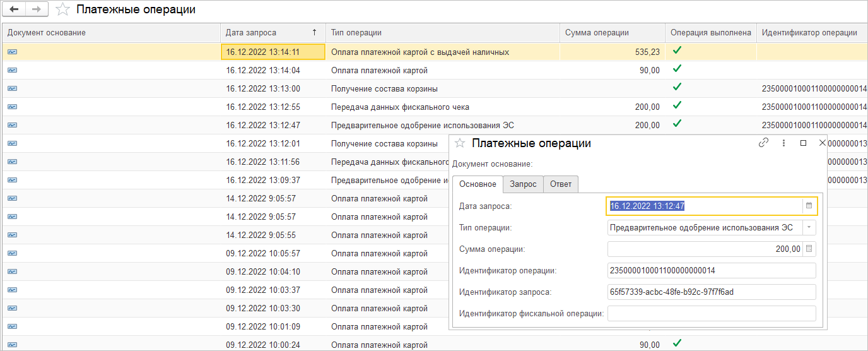Toggle the checkmark in the 13:12:55 fiscal receipt row
Screen dimensions: 868x351
[x=677, y=105]
